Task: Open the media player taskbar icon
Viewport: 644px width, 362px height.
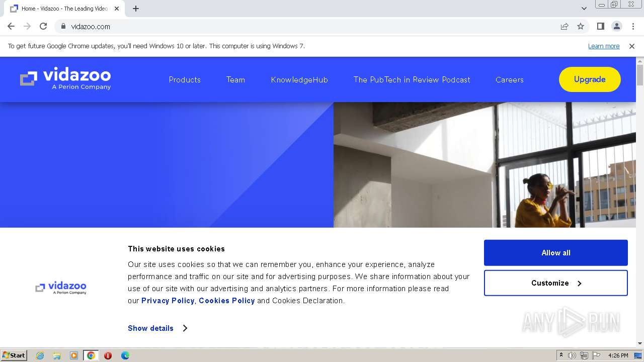Action: [x=74, y=355]
